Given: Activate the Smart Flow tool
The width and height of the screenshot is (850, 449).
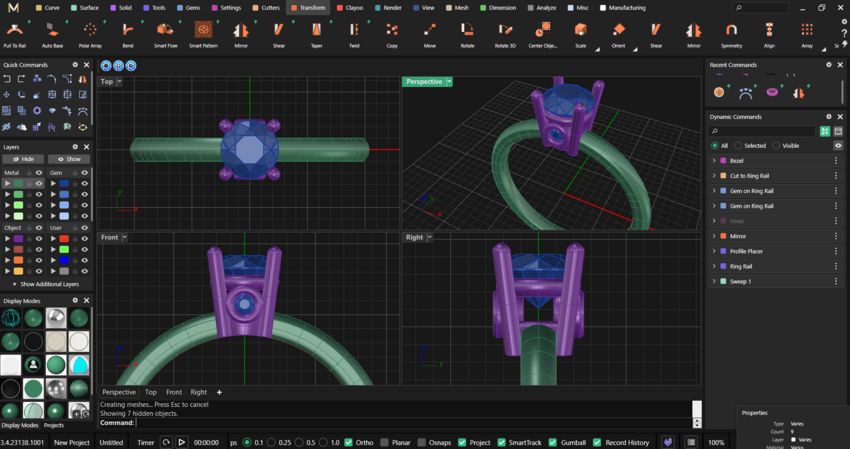Looking at the screenshot, I should pos(165,32).
